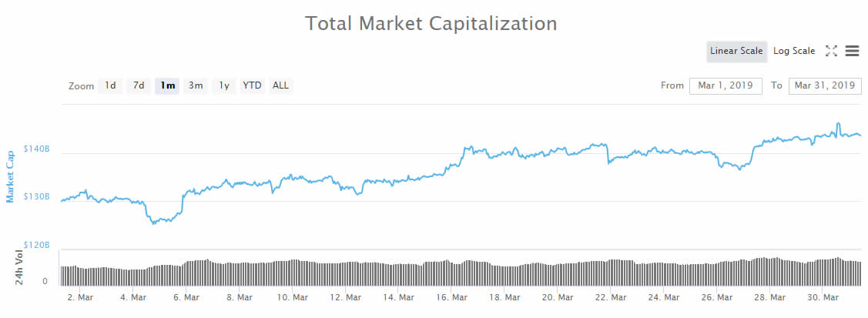The width and height of the screenshot is (868, 318).
Task: Choose the 1y zoom range
Action: coord(224,85)
